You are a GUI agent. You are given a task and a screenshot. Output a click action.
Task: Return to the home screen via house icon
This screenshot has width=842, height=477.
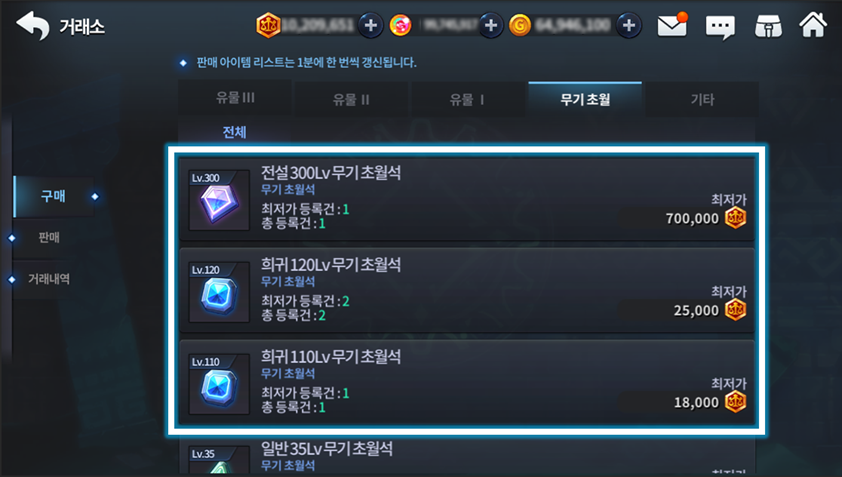coord(813,25)
